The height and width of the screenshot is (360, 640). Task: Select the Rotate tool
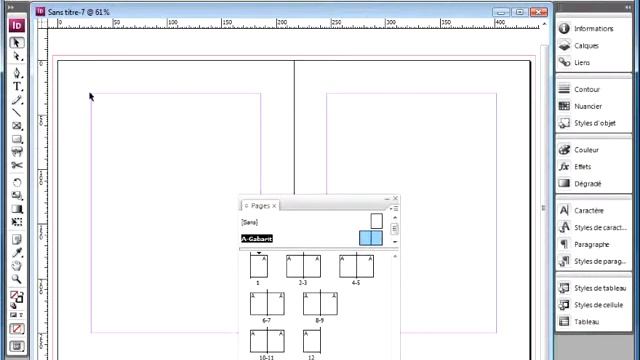pyautogui.click(x=16, y=182)
